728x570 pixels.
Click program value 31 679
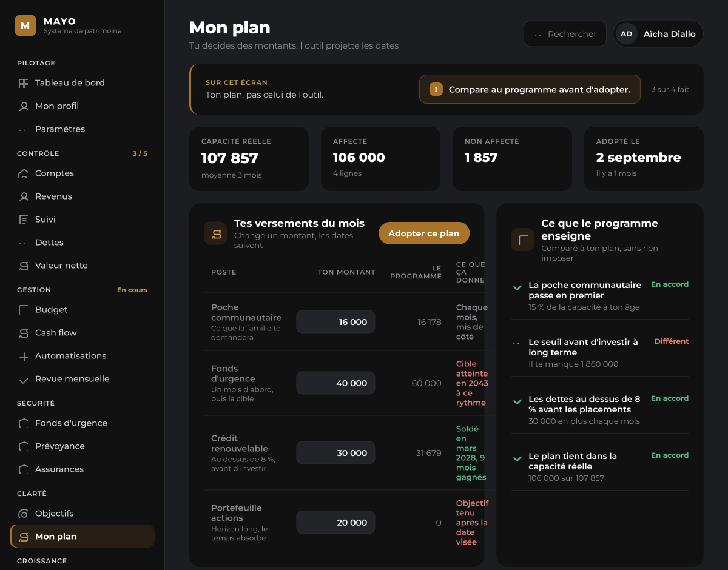tap(429, 453)
